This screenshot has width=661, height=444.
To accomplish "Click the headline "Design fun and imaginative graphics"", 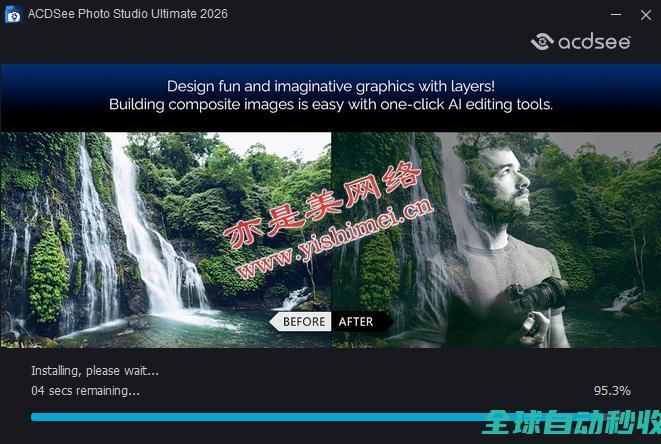I will (330, 86).
